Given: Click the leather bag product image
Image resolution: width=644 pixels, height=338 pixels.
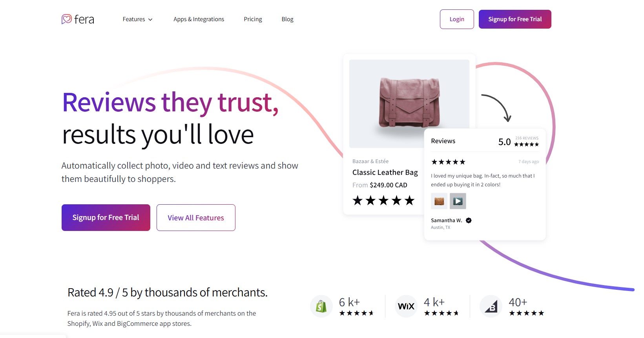Looking at the screenshot, I should coord(409,104).
